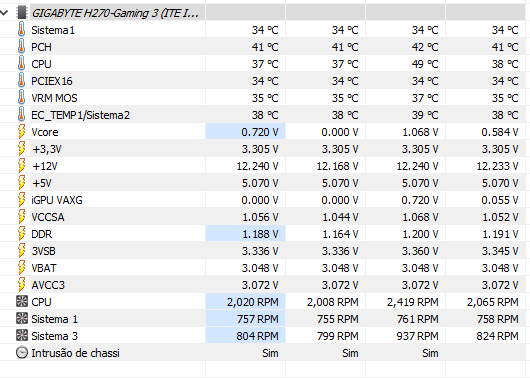Click lightning bolt icon beside +12V
This screenshot has height=378, width=530.
click(x=21, y=166)
